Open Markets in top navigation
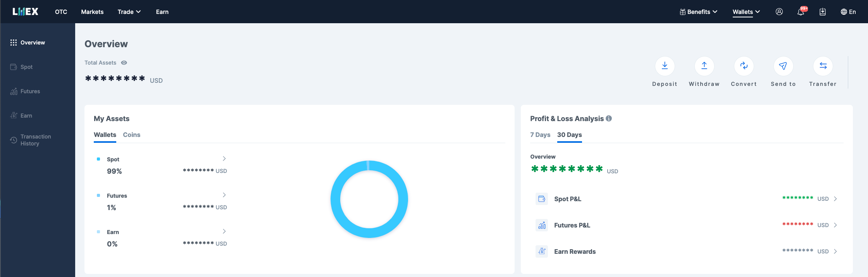868x277 pixels. point(92,12)
